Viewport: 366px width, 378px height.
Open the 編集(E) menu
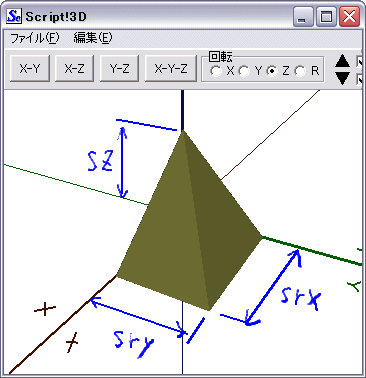click(93, 38)
